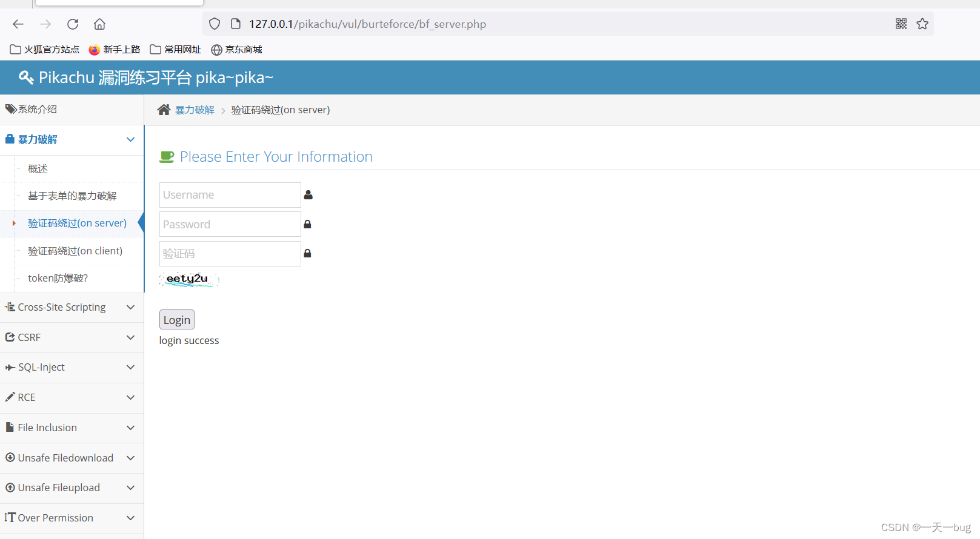Click the lock icon beside 验证码 field

click(x=307, y=253)
